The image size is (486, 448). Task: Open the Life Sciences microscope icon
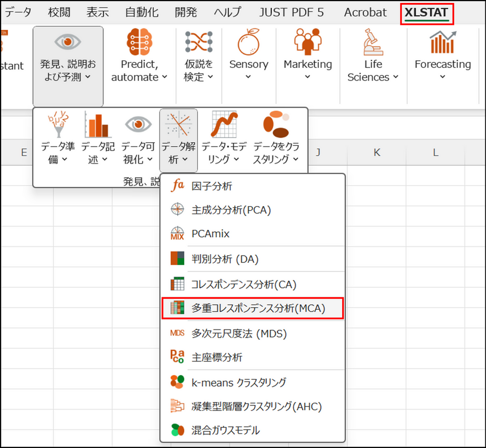pyautogui.click(x=373, y=42)
